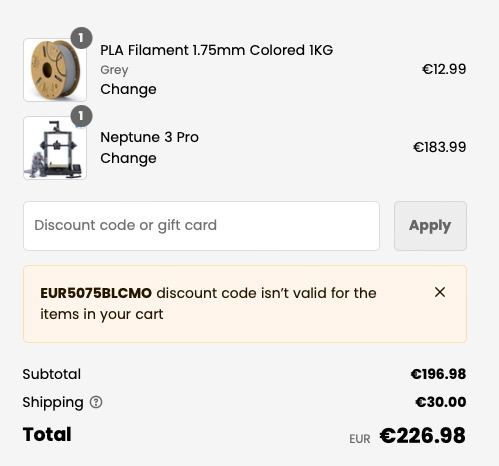Select the PLA Filament 1.75mm product title

tap(217, 50)
